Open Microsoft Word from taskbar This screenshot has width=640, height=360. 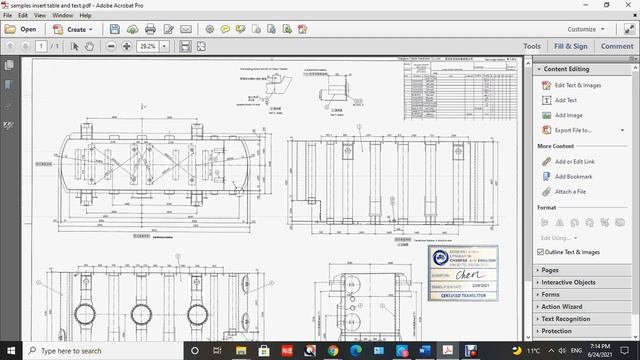(x=424, y=351)
